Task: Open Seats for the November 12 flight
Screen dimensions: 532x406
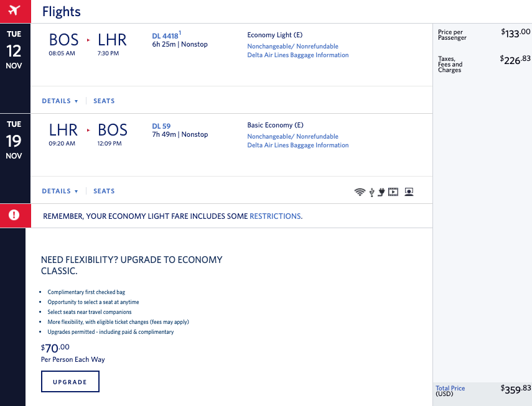Action: click(104, 101)
